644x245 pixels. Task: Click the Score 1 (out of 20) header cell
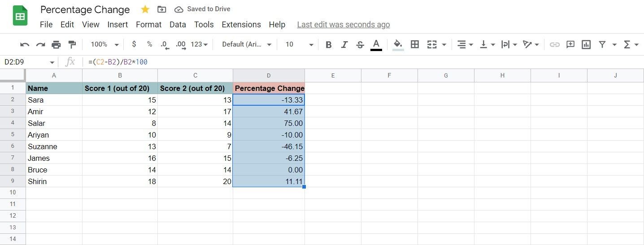click(120, 88)
